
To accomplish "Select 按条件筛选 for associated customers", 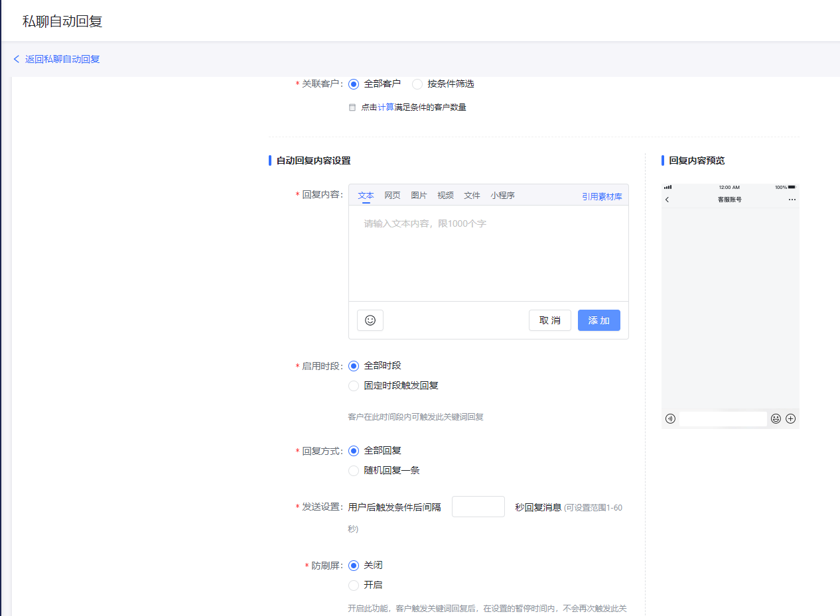I will coord(417,84).
